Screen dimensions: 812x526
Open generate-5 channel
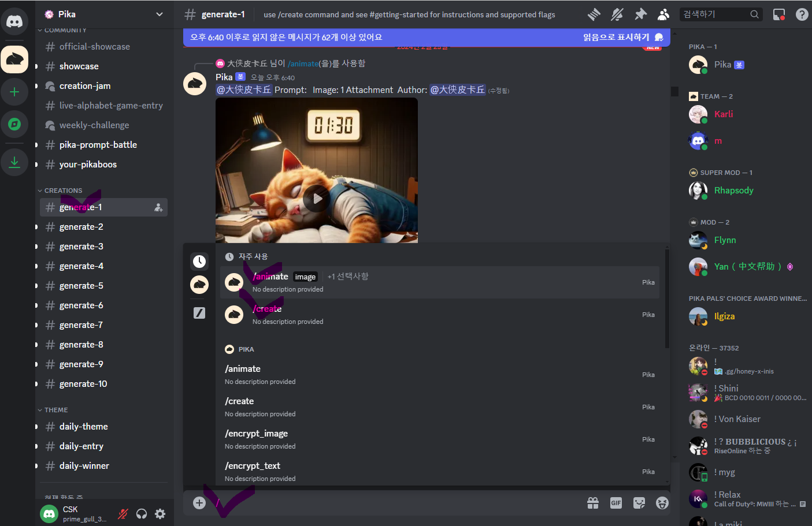tap(103, 286)
